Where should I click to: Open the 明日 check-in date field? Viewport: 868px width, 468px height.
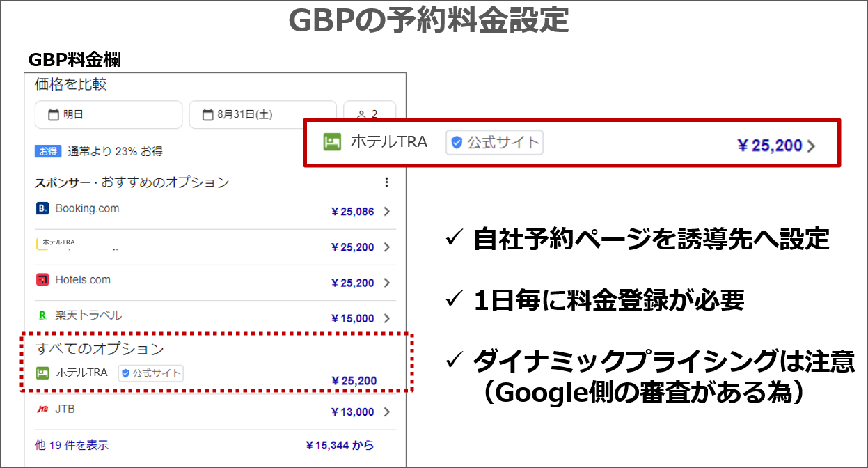pyautogui.click(x=109, y=115)
